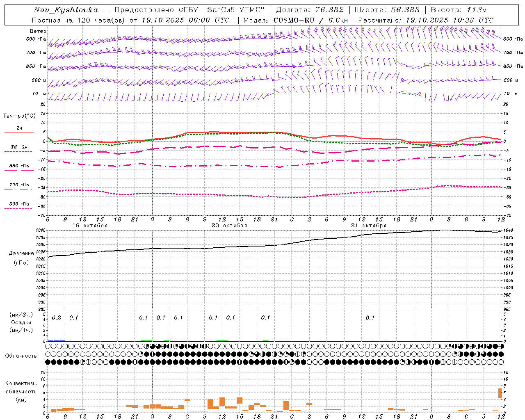525x420 pixels.
Task: Click the (гПа) unit label under Давление
Action: click(x=21, y=263)
